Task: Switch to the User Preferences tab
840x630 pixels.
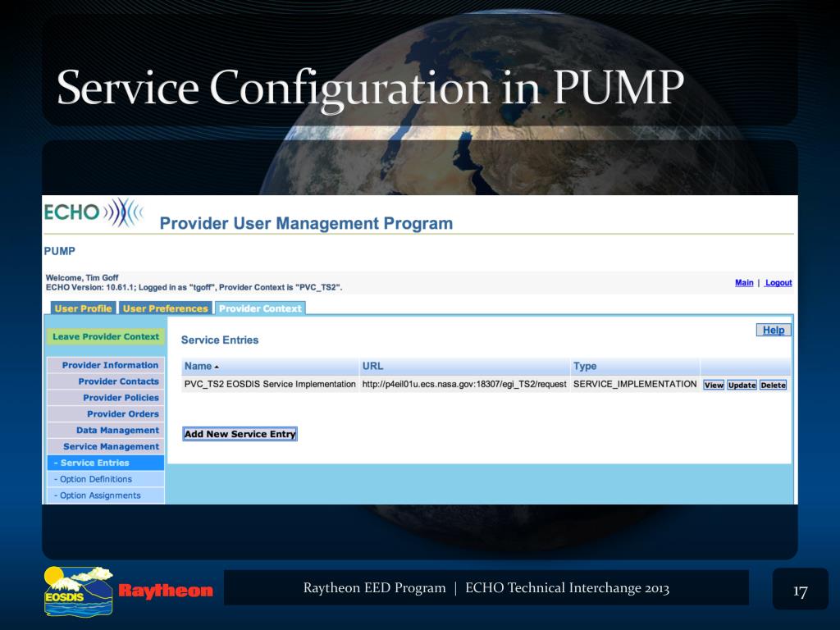Action: coord(166,308)
